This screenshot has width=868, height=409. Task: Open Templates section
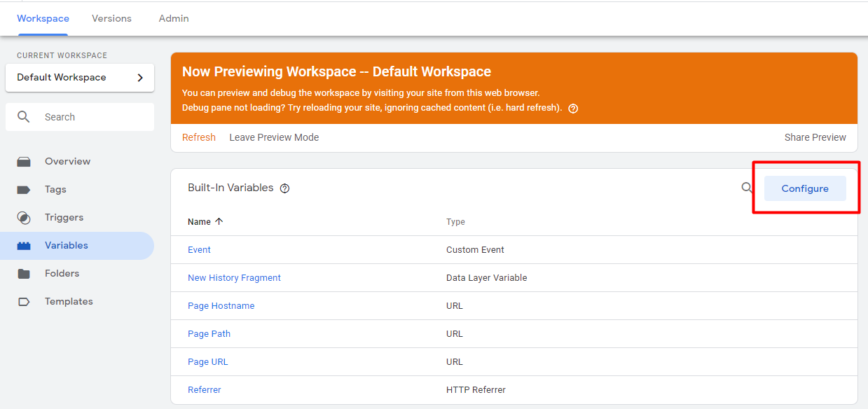pyautogui.click(x=77, y=302)
